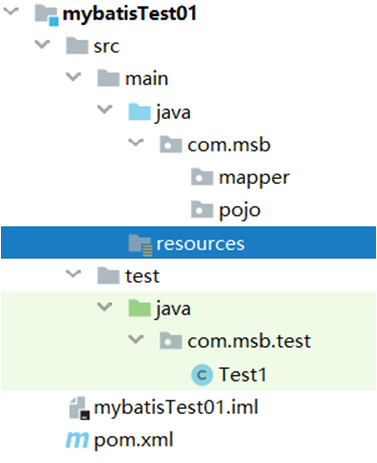Screen dimensions: 377x463
Task: Select the mybatisTest01.iml file label
Action: click(176, 408)
